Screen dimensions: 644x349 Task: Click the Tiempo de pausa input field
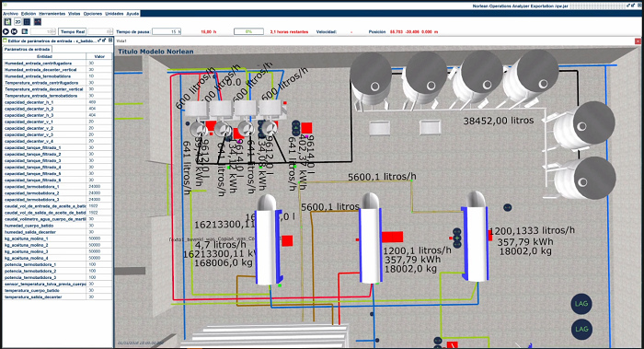167,31
